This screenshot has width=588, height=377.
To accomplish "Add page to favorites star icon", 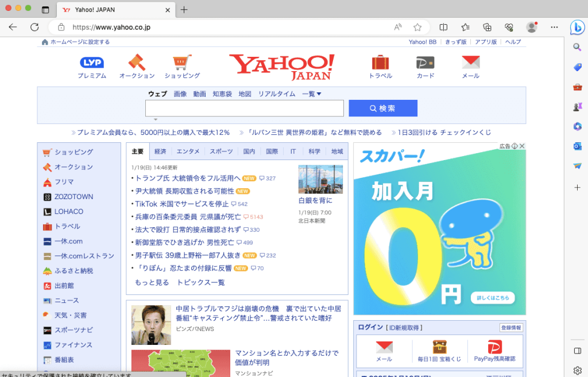I will click(417, 27).
